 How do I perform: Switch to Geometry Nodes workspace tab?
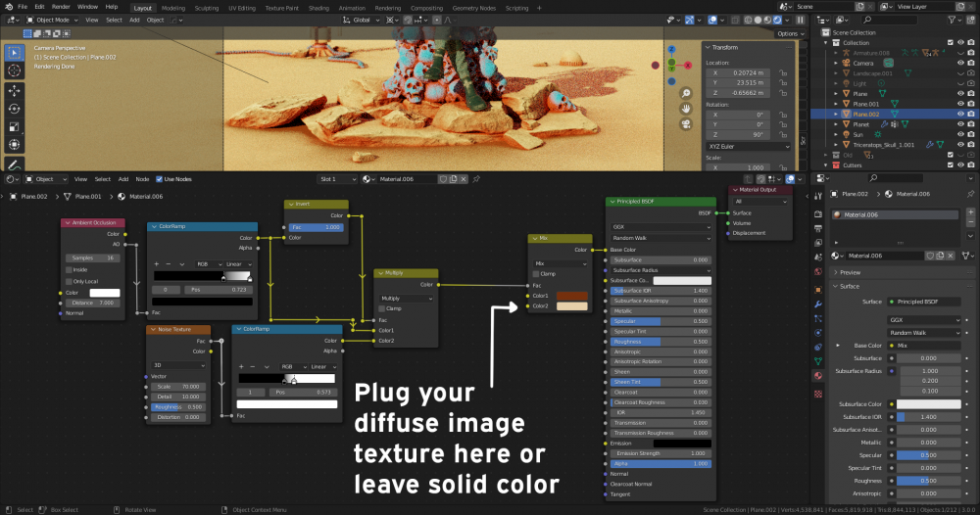[473, 8]
